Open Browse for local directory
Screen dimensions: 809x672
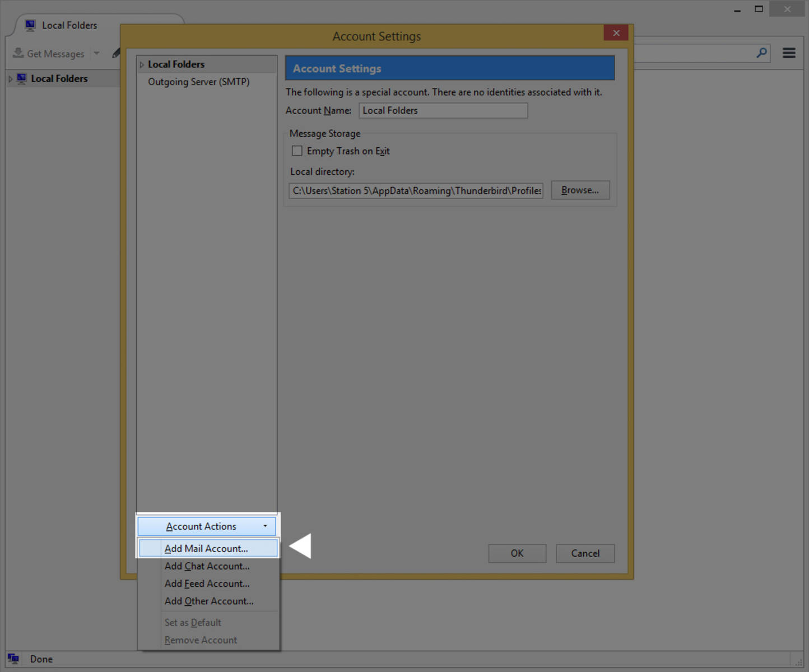point(580,190)
